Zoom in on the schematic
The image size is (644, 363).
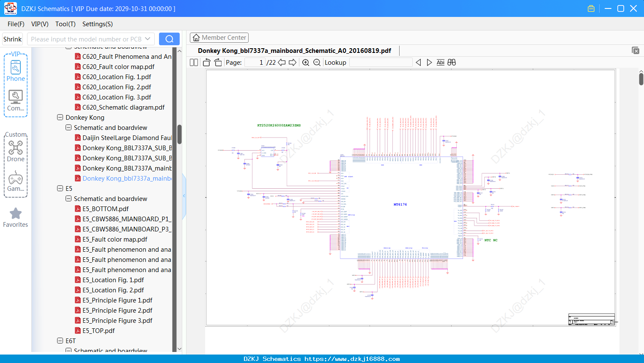coord(306,62)
